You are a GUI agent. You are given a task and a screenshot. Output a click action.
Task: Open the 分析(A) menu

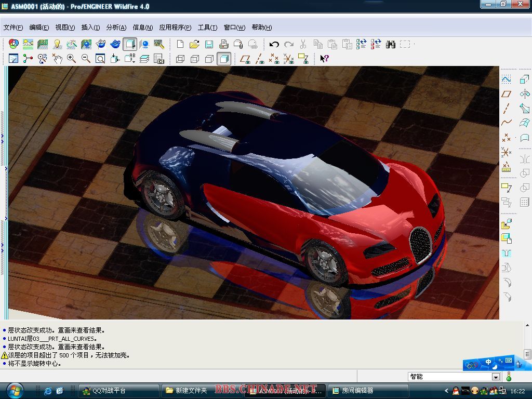point(116,28)
